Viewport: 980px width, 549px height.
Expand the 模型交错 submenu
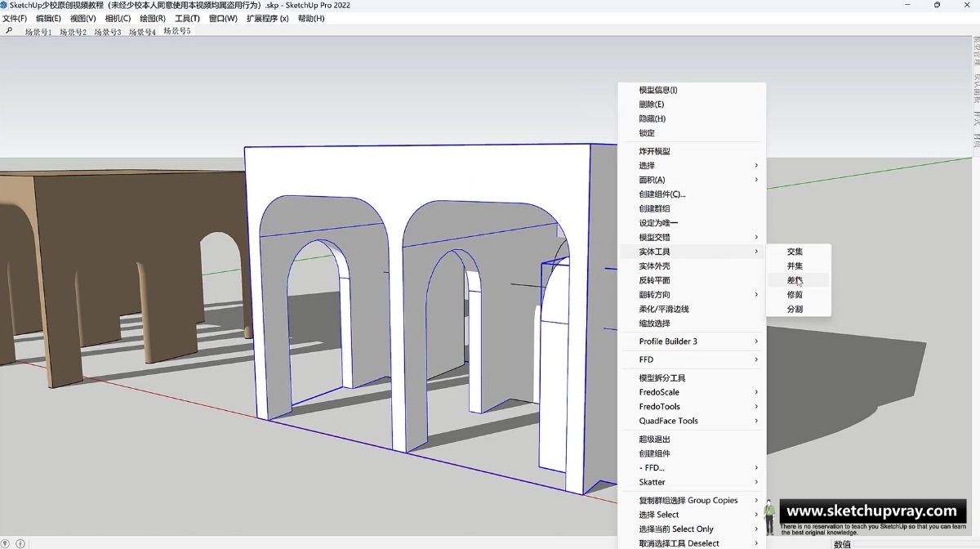click(x=692, y=237)
